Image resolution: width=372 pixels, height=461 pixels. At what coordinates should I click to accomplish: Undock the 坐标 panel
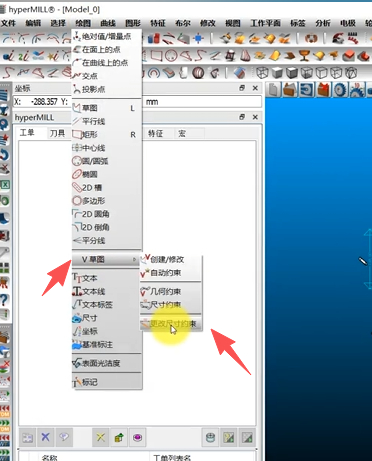[242, 88]
